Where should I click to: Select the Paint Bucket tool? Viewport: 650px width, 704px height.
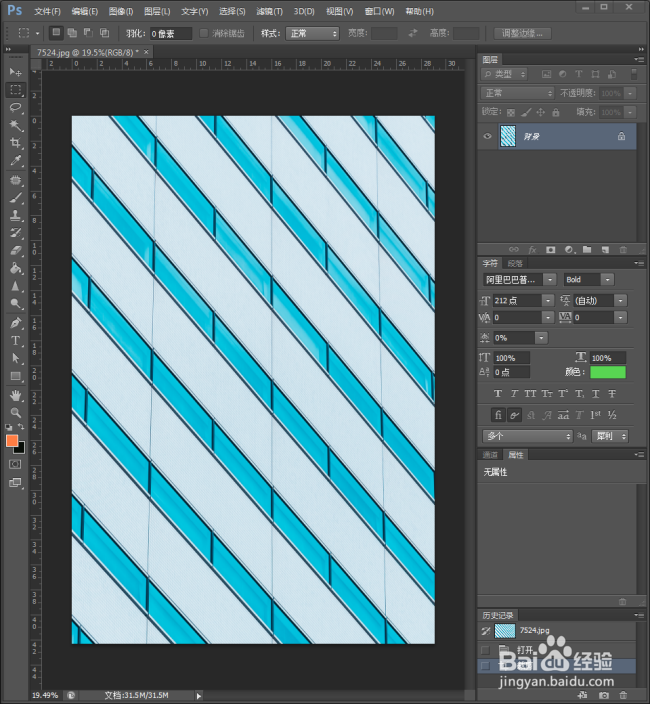click(15, 268)
